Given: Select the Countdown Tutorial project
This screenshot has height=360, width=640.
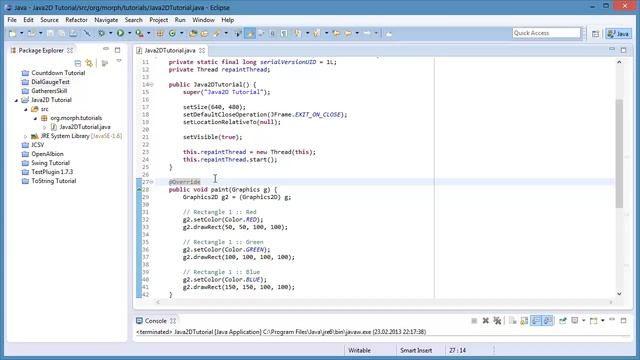Looking at the screenshot, I should coord(58,73).
